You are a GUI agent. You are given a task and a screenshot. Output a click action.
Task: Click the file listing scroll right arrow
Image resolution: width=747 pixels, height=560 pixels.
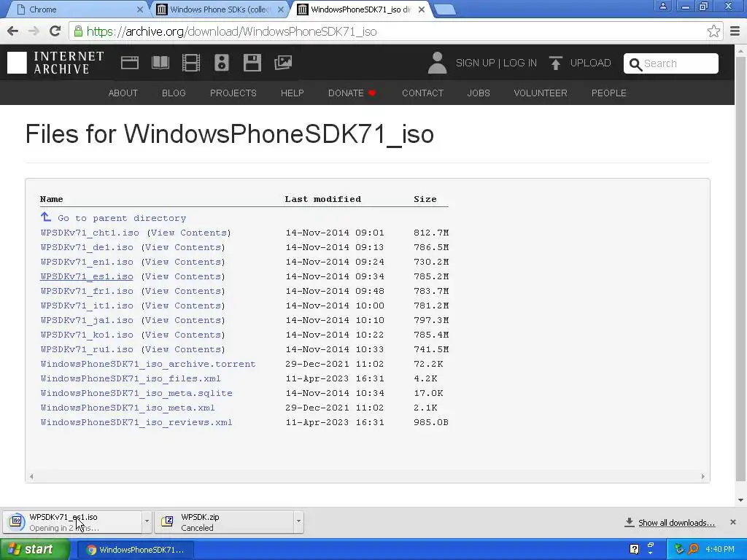(703, 476)
